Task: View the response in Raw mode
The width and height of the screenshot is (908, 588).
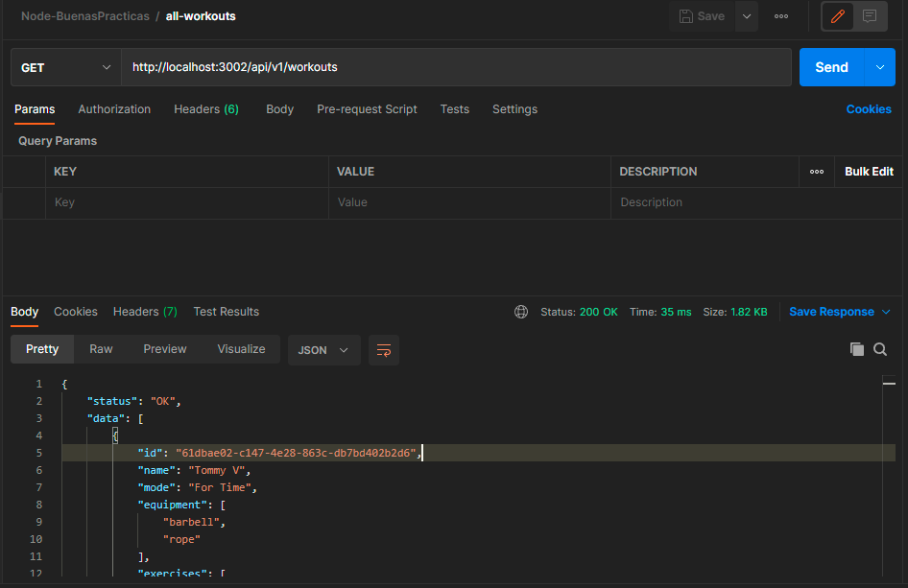Action: tap(101, 349)
